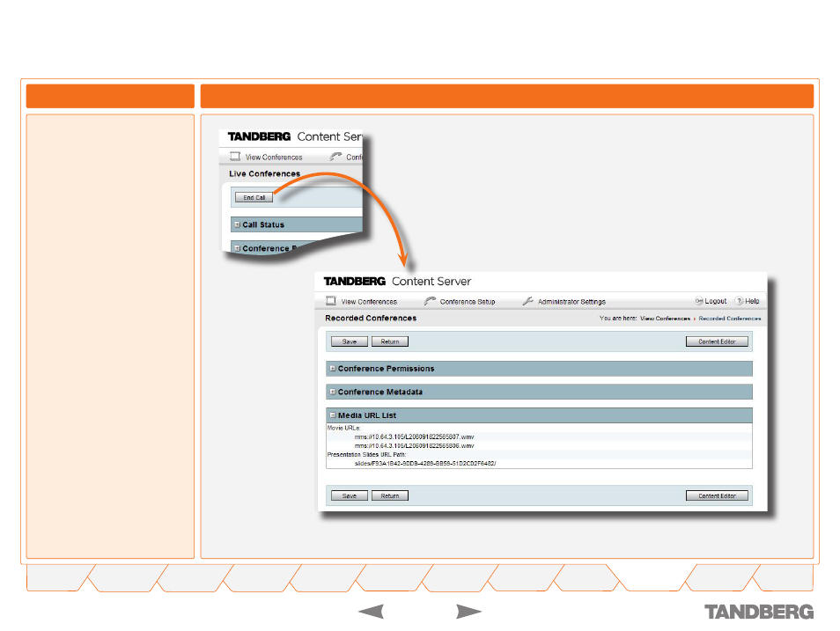The height and width of the screenshot is (631, 840).
Task: Expand the Conference Permissions section
Action: point(333,369)
